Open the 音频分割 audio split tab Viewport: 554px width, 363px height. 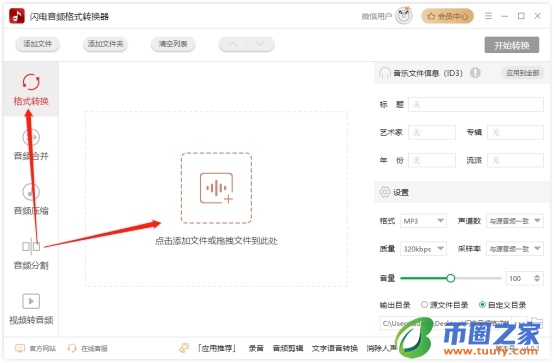pyautogui.click(x=31, y=254)
